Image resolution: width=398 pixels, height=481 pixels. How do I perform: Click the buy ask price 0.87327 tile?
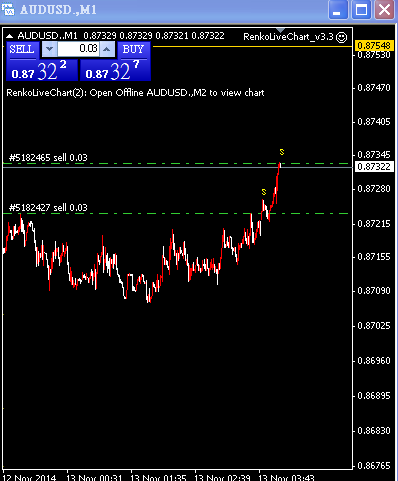click(x=115, y=70)
